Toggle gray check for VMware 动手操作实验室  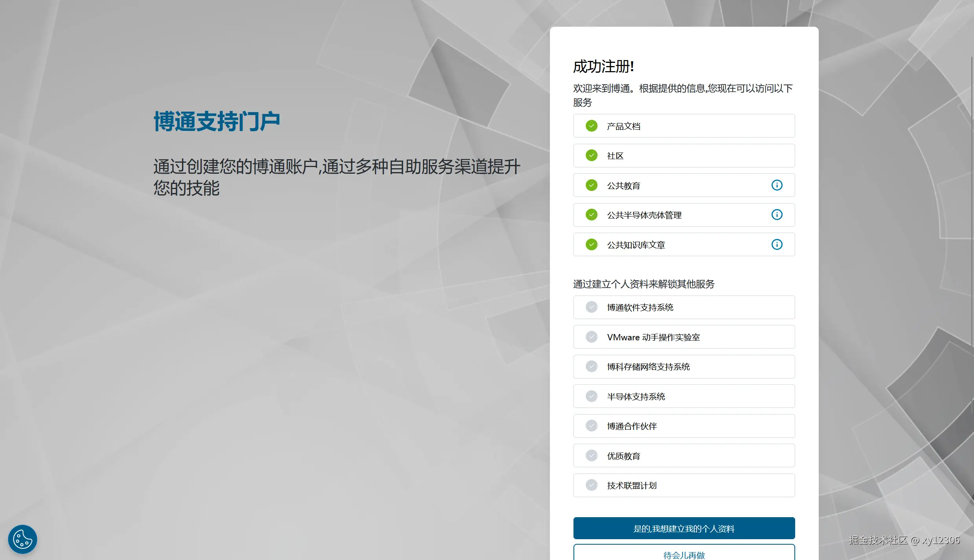coord(591,337)
